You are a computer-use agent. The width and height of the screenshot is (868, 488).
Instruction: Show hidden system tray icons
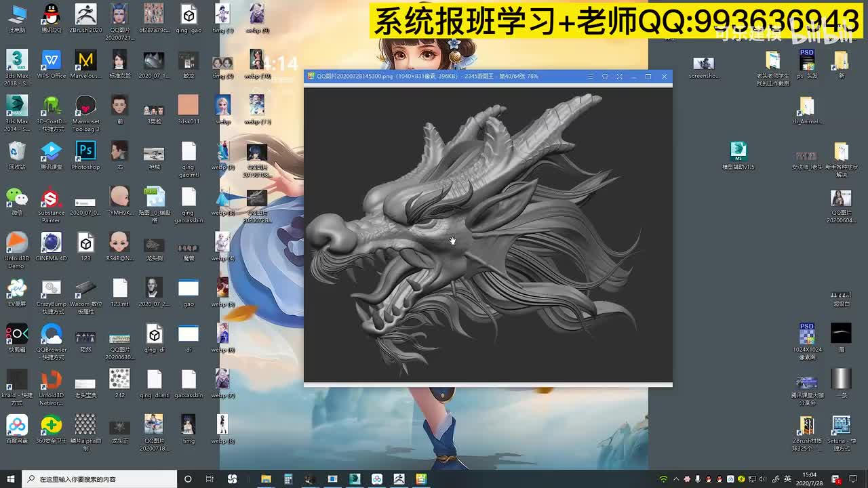pyautogui.click(x=676, y=479)
